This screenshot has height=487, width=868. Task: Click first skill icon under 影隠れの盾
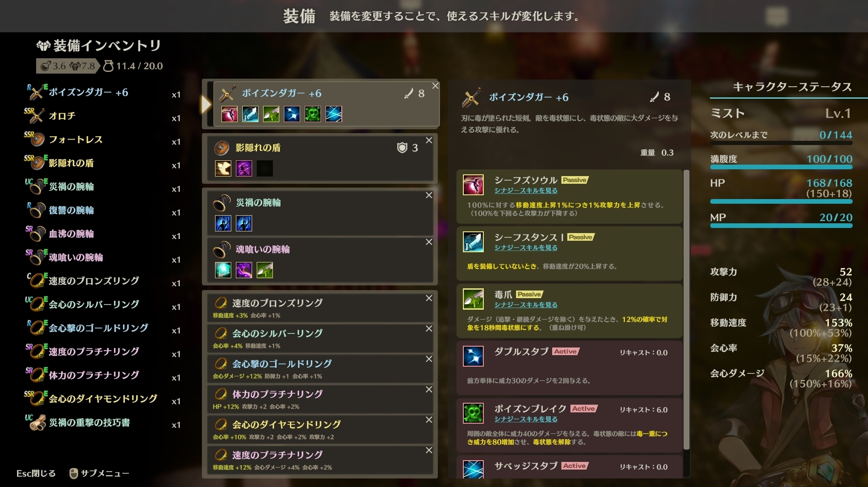coord(223,168)
